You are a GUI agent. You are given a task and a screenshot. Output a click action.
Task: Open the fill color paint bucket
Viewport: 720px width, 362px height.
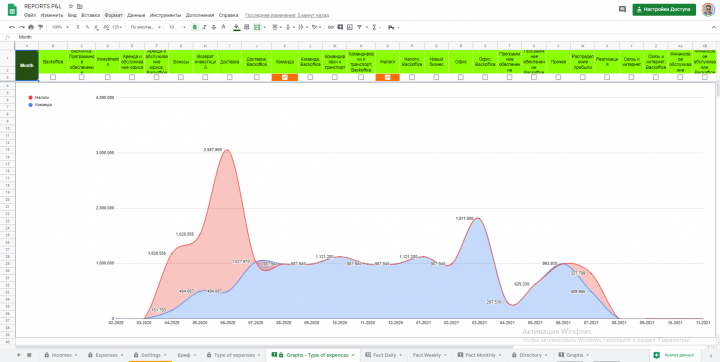tap(236, 28)
